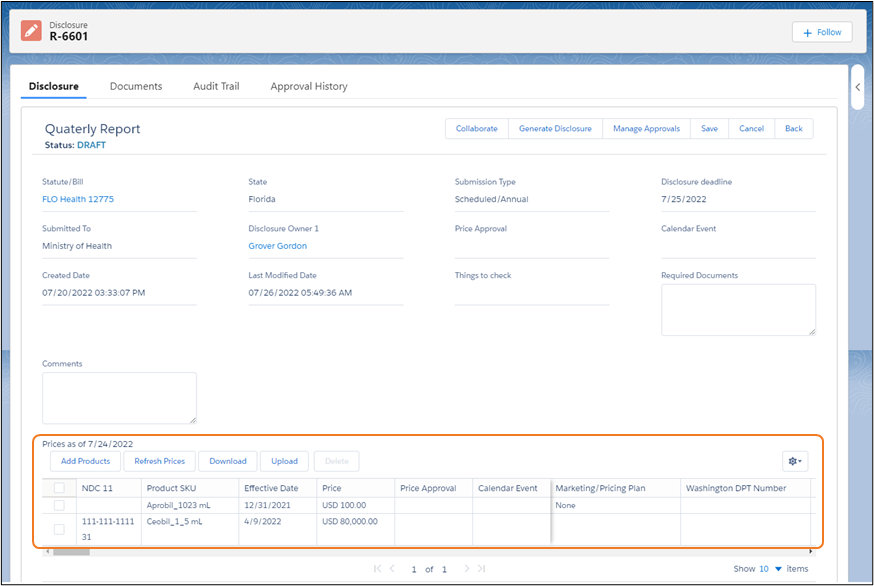
Task: Click the DRAFT status text
Action: [91, 145]
